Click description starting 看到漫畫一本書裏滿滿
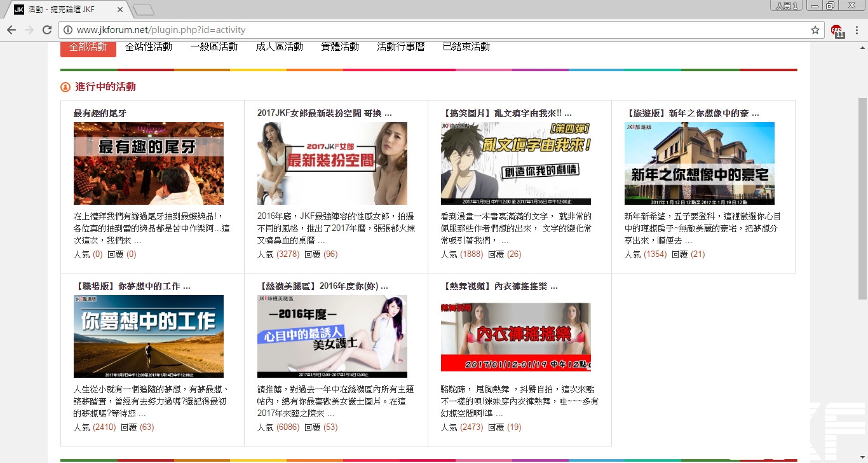This screenshot has width=868, height=463. coord(517,228)
